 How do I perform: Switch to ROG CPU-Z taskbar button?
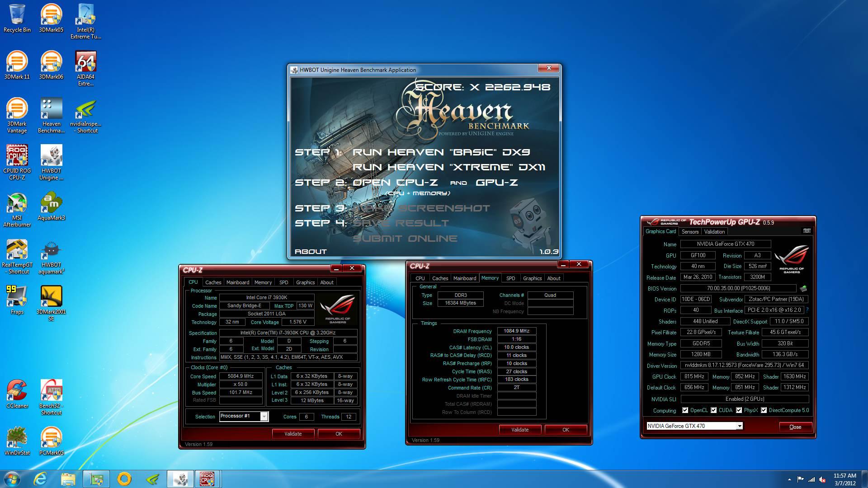pyautogui.click(x=207, y=479)
